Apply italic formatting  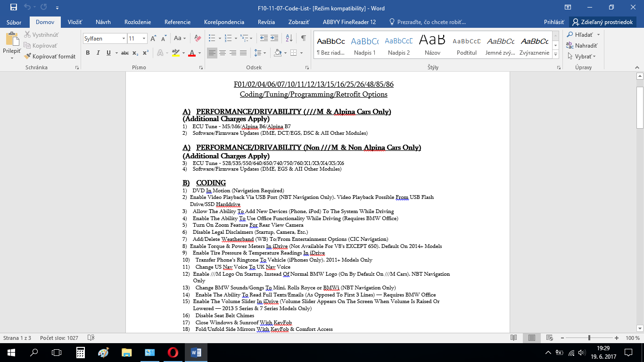[98, 53]
